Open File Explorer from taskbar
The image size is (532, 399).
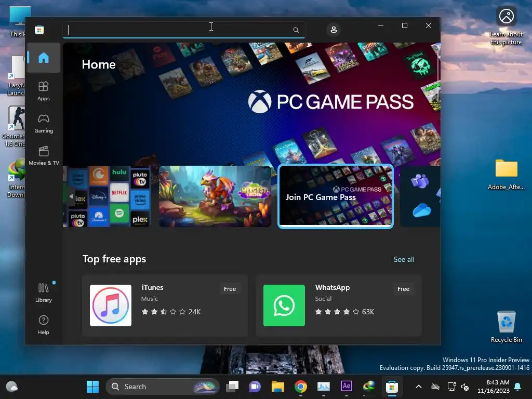pos(277,387)
